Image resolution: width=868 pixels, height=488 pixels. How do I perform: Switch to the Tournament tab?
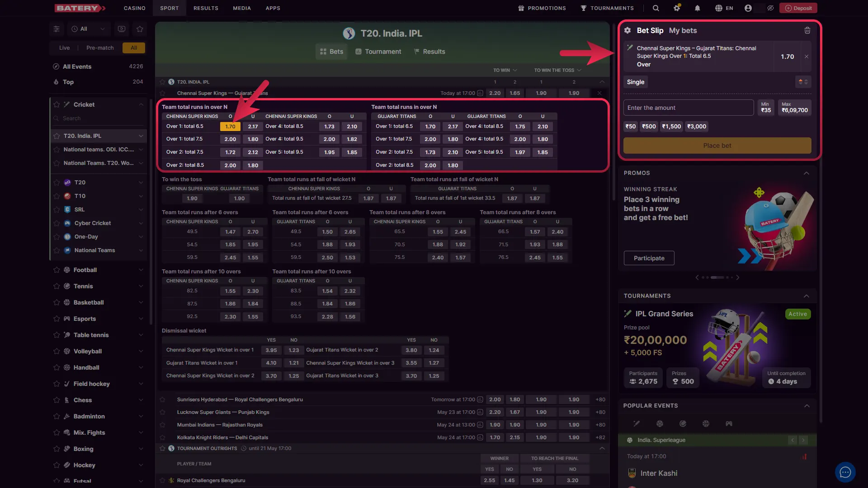pos(378,52)
